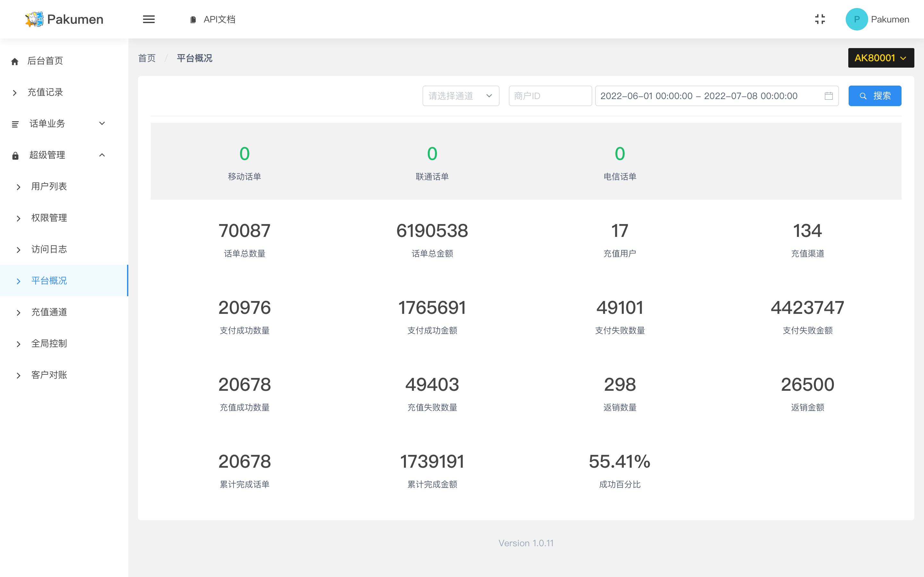Screen dimensions: 924x577
Task: Open the AK80001 account dropdown
Action: pos(880,58)
